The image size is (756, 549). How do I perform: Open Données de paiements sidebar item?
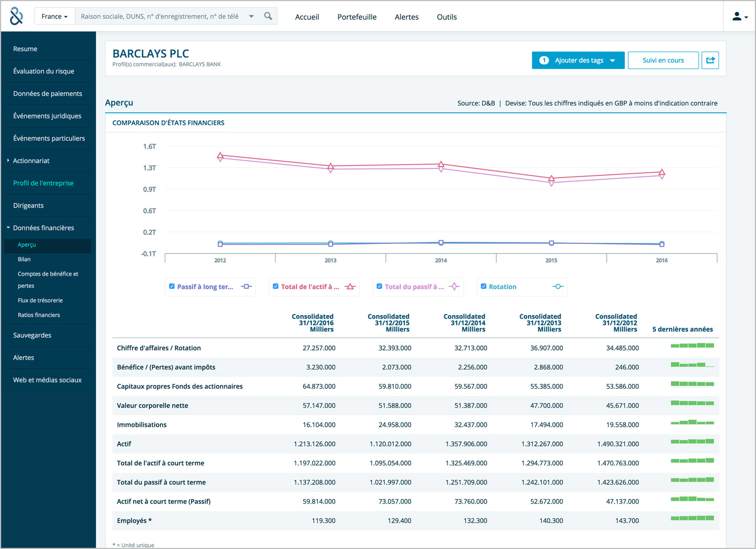(x=48, y=94)
